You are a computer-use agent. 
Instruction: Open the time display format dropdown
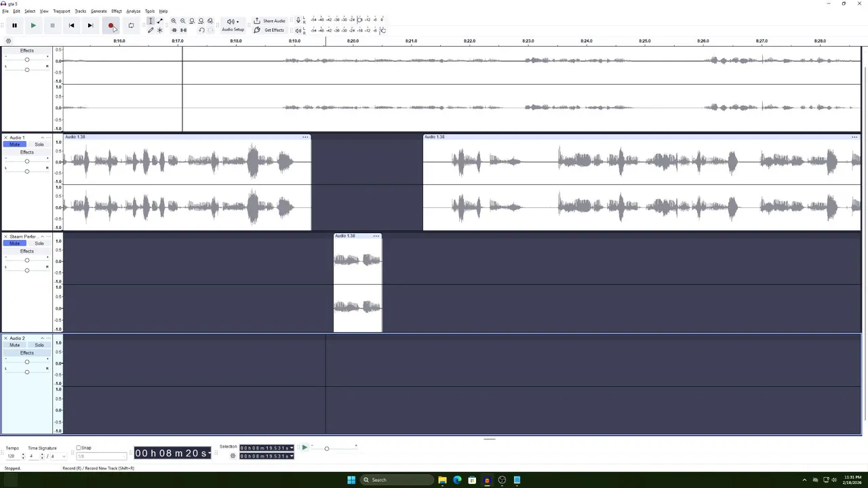click(x=210, y=453)
